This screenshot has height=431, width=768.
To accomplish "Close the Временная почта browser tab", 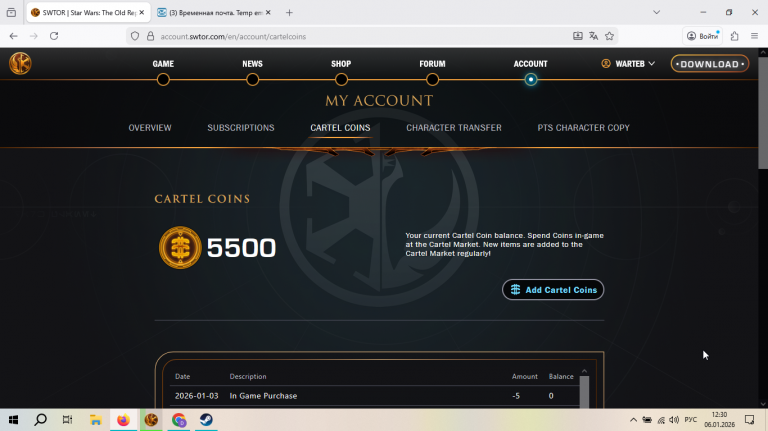I will [x=268, y=13].
